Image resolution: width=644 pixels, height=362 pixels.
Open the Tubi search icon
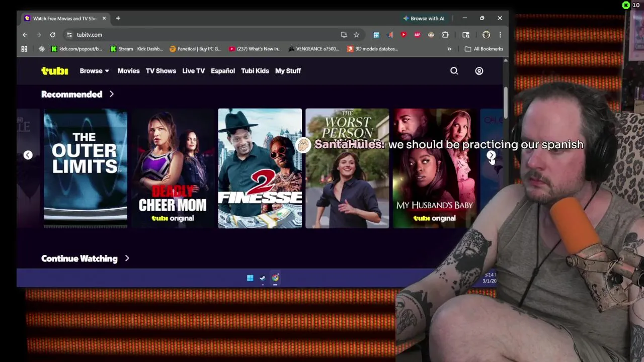click(454, 71)
